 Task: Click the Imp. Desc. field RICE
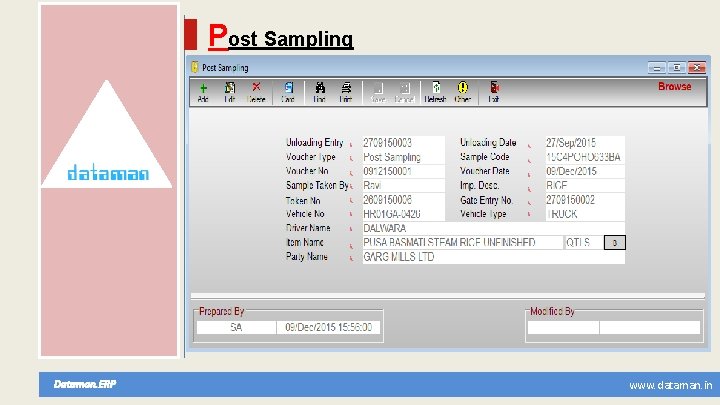pos(585,186)
